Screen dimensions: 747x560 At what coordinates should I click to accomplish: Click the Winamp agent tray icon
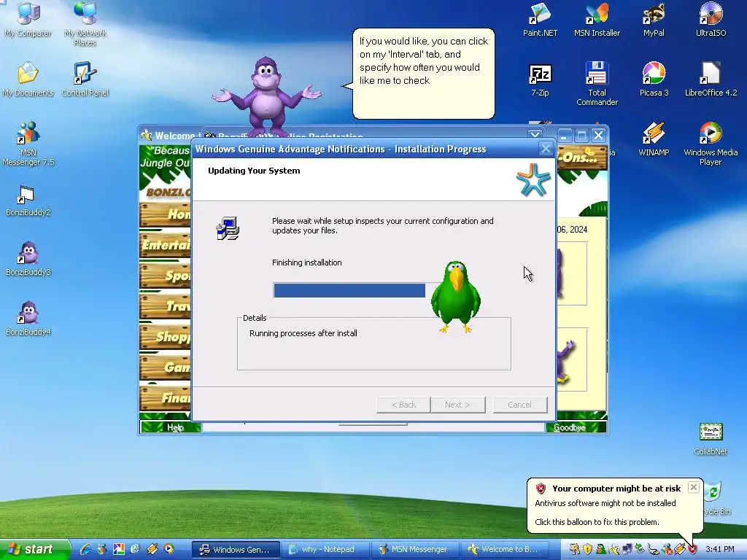coord(680,549)
